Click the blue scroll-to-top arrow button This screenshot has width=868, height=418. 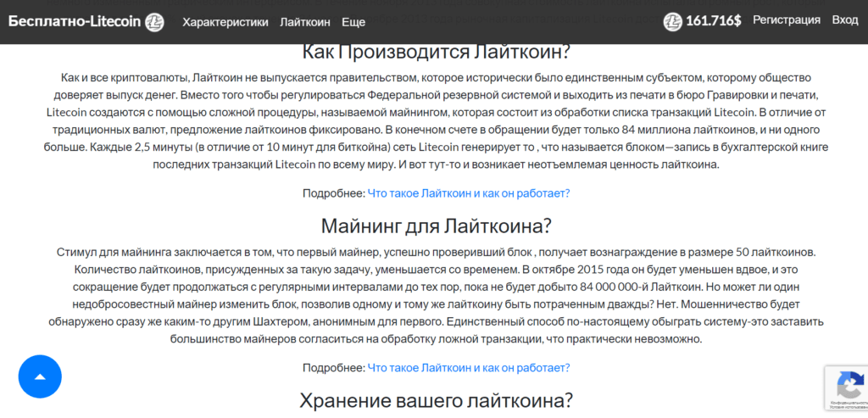coord(40,376)
